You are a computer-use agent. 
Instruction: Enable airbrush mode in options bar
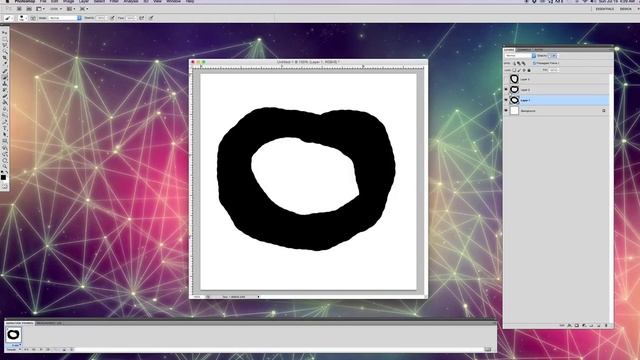click(x=142, y=18)
